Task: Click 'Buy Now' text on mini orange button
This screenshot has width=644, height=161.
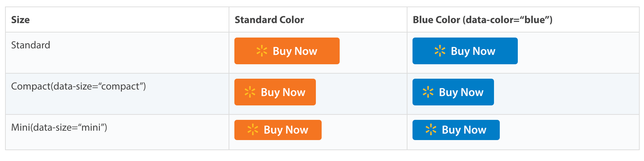Action: coord(286,130)
